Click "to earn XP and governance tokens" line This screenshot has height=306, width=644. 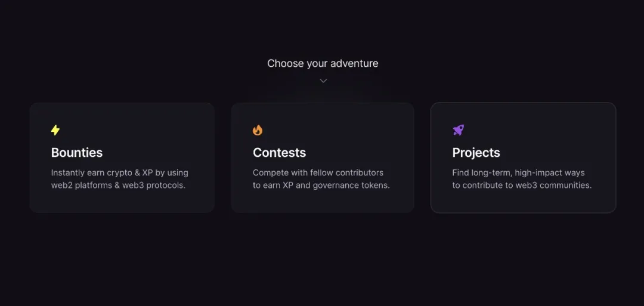pyautogui.click(x=321, y=185)
